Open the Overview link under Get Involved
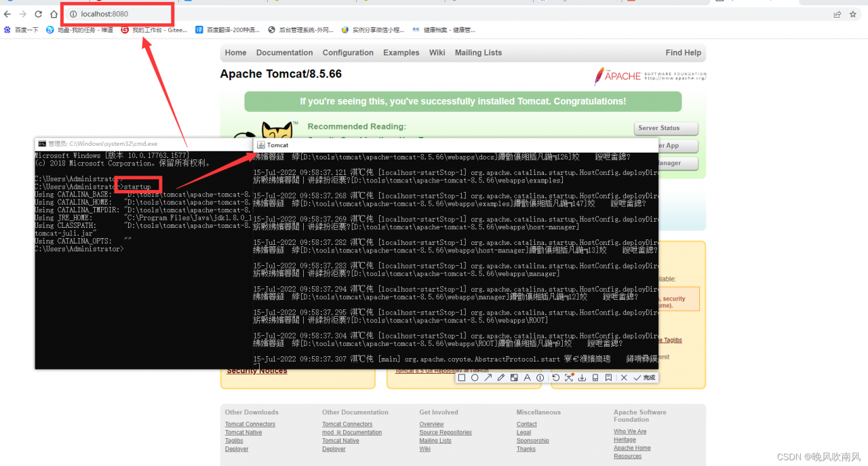 [431, 425]
